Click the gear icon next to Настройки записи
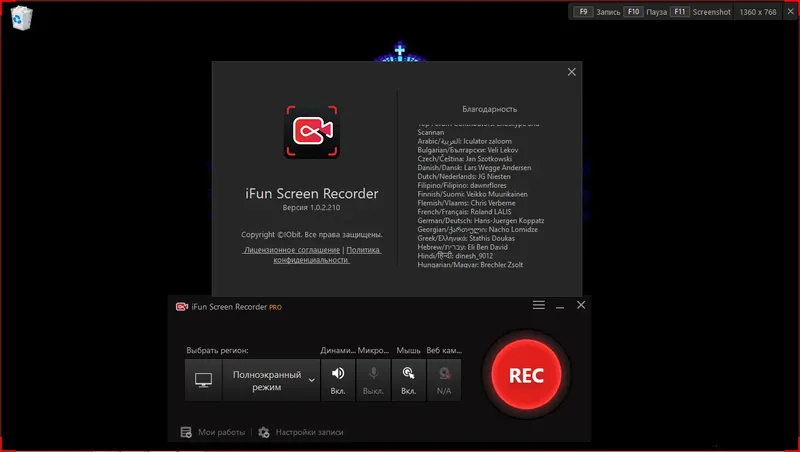Viewport: 800px width, 452px height. [x=263, y=432]
